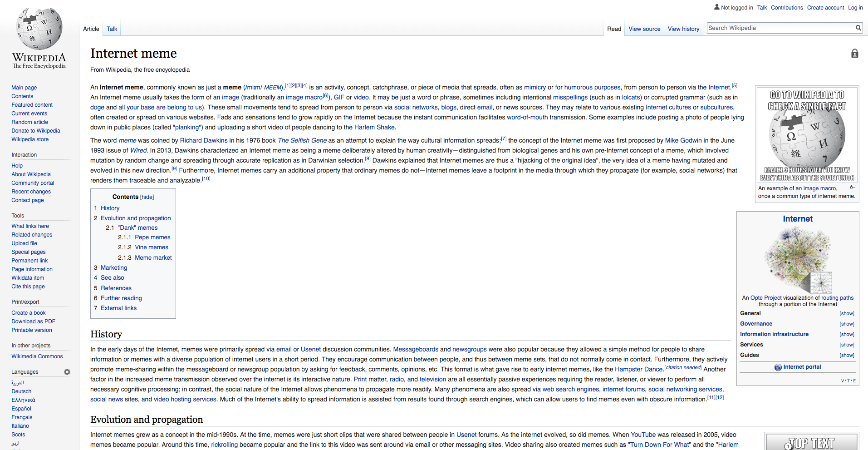Jump to External links in contents
The width and height of the screenshot is (868, 450).
pos(118,308)
